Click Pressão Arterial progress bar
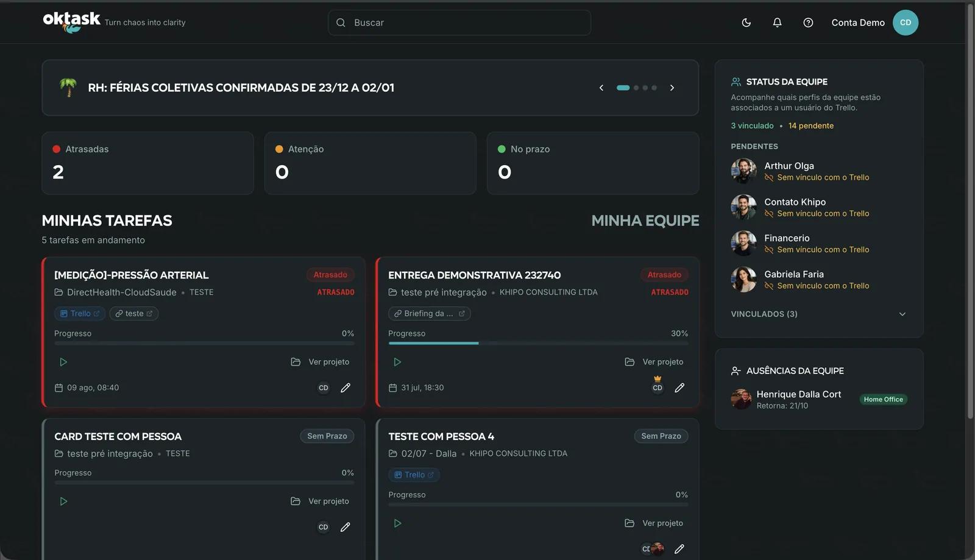 [x=204, y=343]
